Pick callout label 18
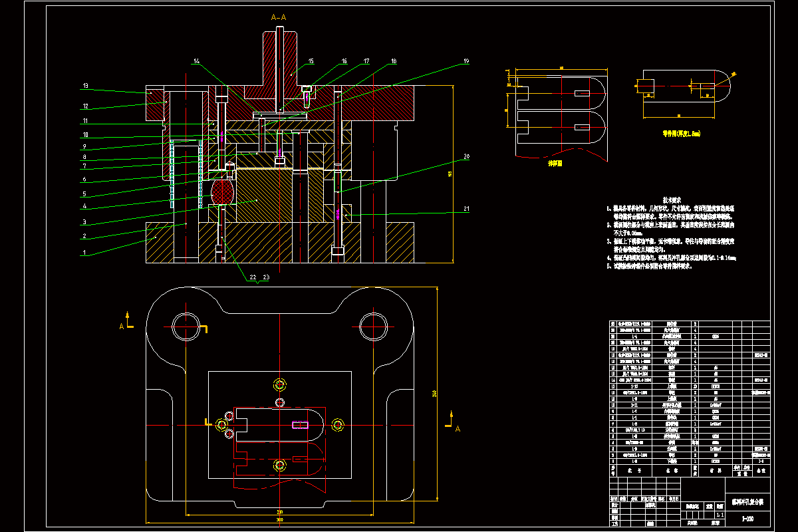The width and height of the screenshot is (798, 532). point(394,61)
